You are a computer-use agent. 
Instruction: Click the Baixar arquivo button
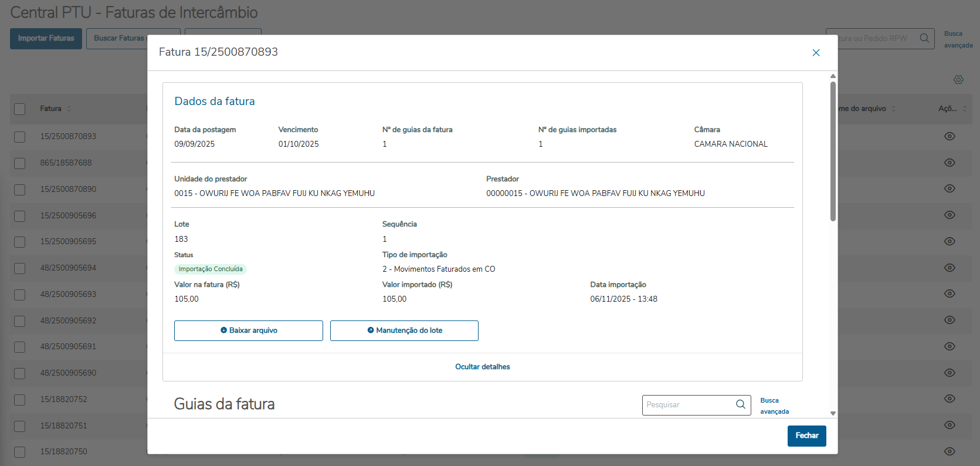(x=249, y=330)
